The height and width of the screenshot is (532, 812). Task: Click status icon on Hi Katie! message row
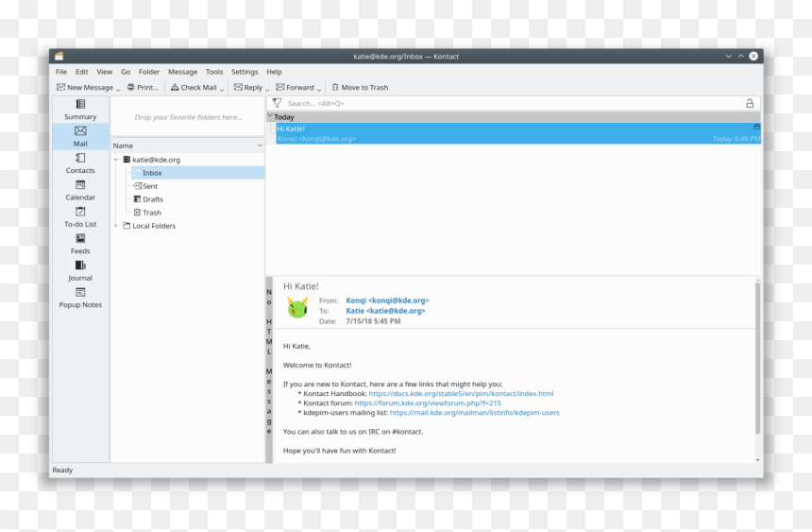click(x=756, y=127)
